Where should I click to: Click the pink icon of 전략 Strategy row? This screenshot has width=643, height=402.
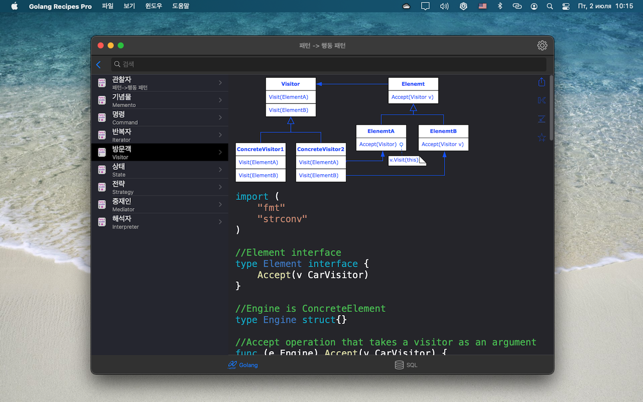tap(102, 187)
